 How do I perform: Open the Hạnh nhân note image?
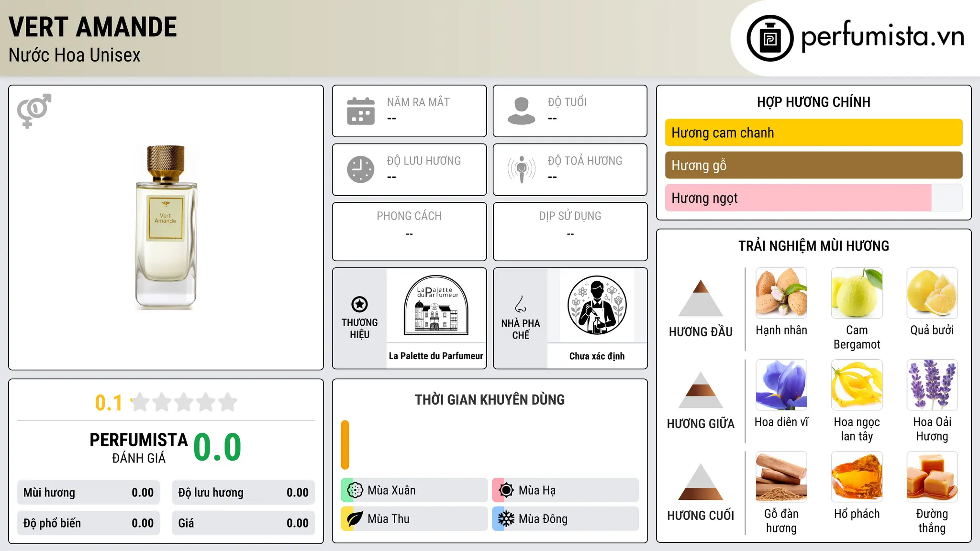point(781,293)
